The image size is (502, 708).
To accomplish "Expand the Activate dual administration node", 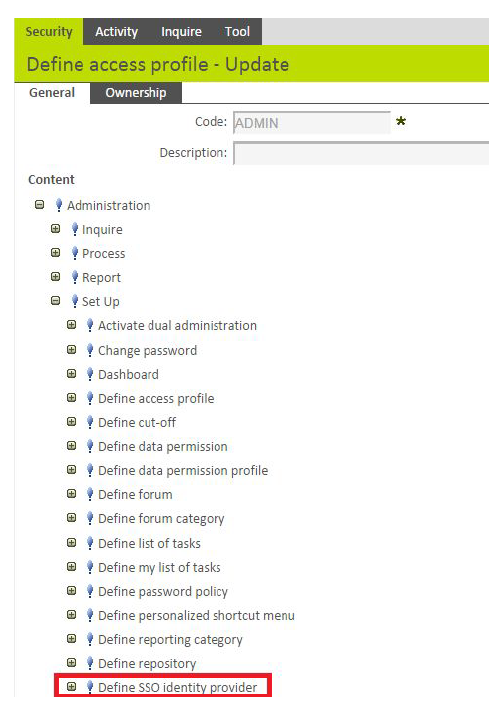I will pos(71,325).
